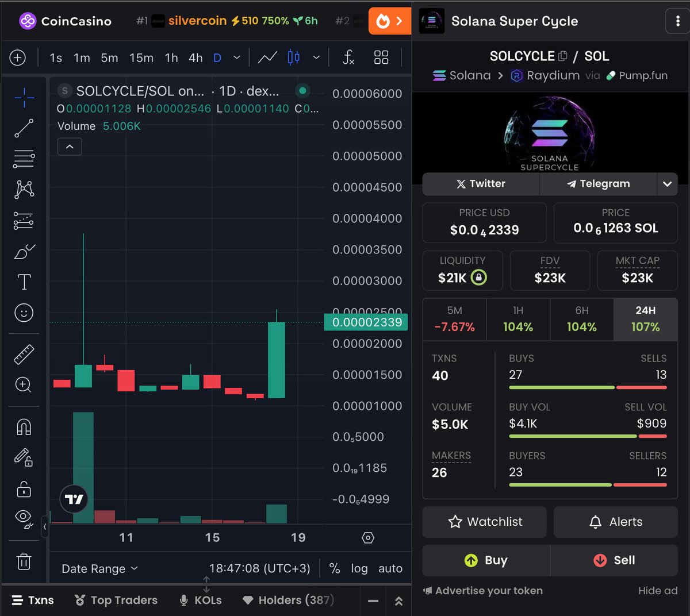Select the candlestick chart type icon

(x=294, y=57)
